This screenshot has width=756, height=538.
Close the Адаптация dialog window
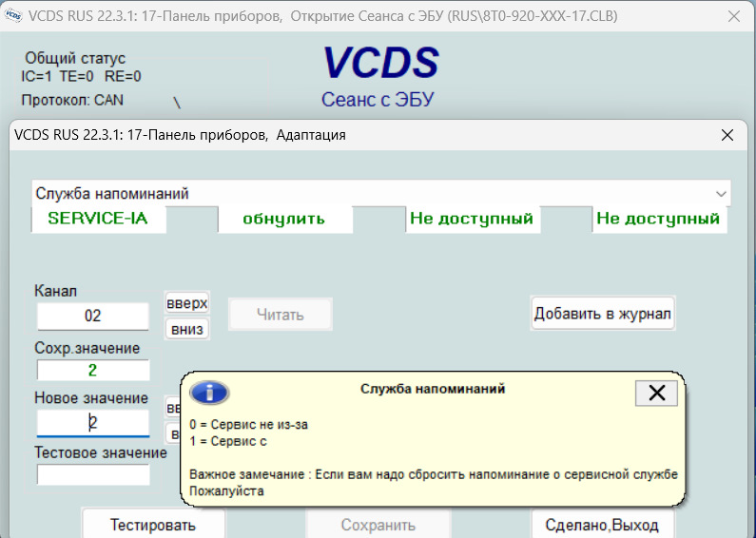point(727,135)
